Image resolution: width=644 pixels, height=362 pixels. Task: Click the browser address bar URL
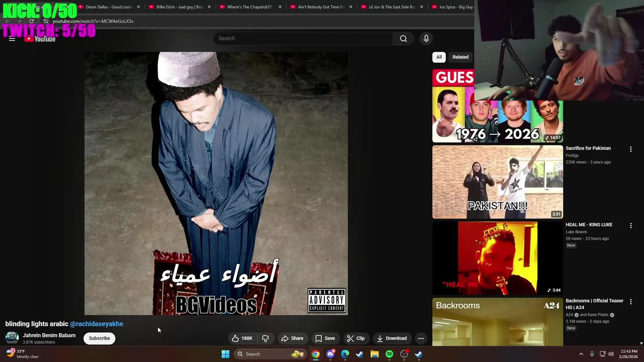click(x=93, y=21)
